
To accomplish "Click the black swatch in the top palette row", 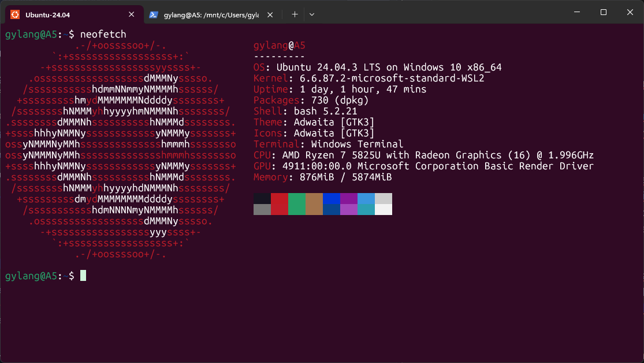I will click(x=262, y=198).
